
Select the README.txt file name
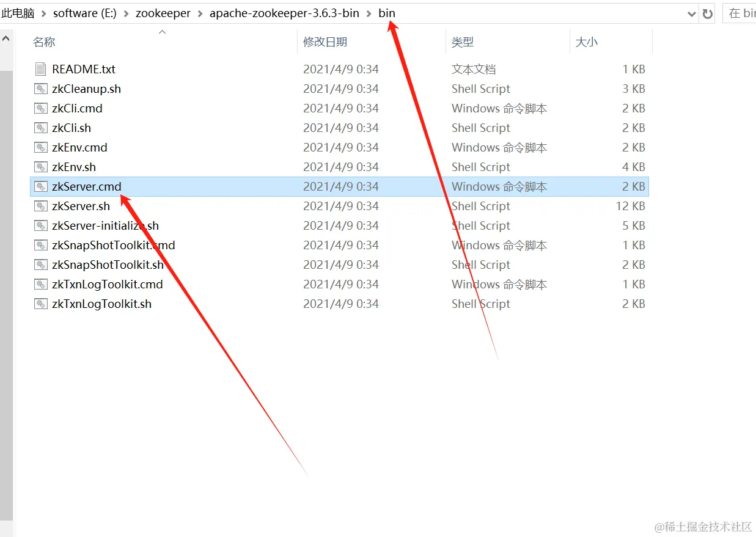pyautogui.click(x=84, y=69)
